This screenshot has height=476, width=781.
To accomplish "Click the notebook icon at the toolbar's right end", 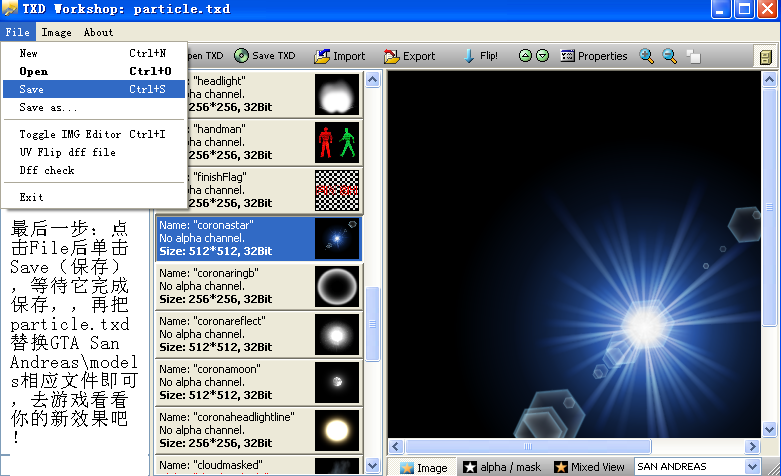I will 765,56.
